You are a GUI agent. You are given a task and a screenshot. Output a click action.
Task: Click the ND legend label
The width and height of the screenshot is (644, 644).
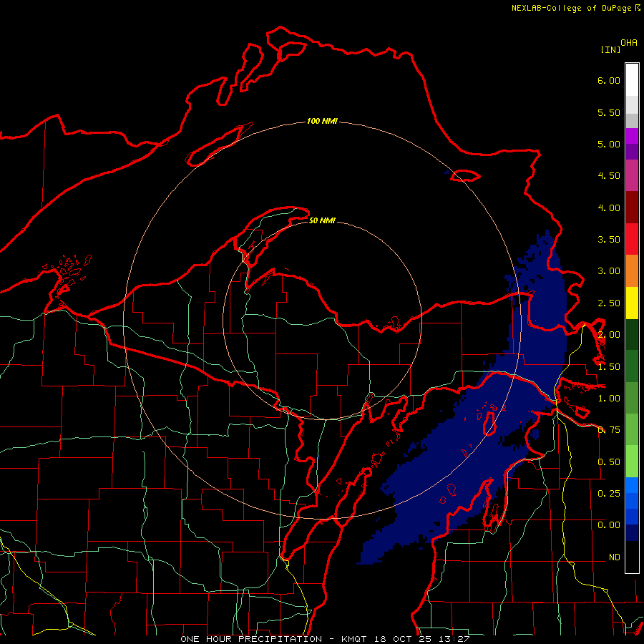click(x=615, y=557)
